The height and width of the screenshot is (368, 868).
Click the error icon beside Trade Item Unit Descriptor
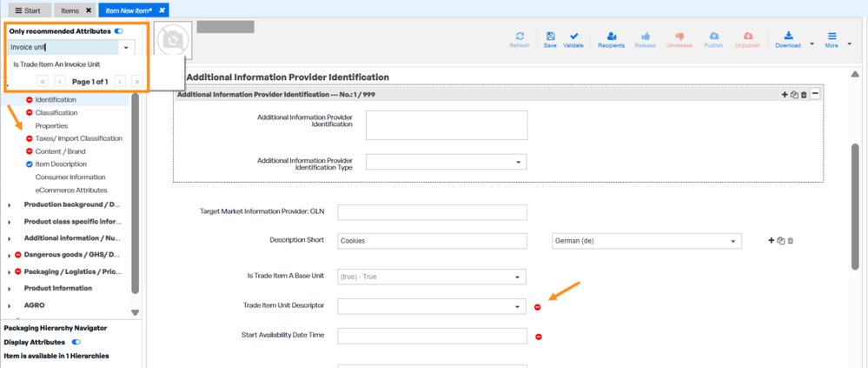tap(538, 307)
